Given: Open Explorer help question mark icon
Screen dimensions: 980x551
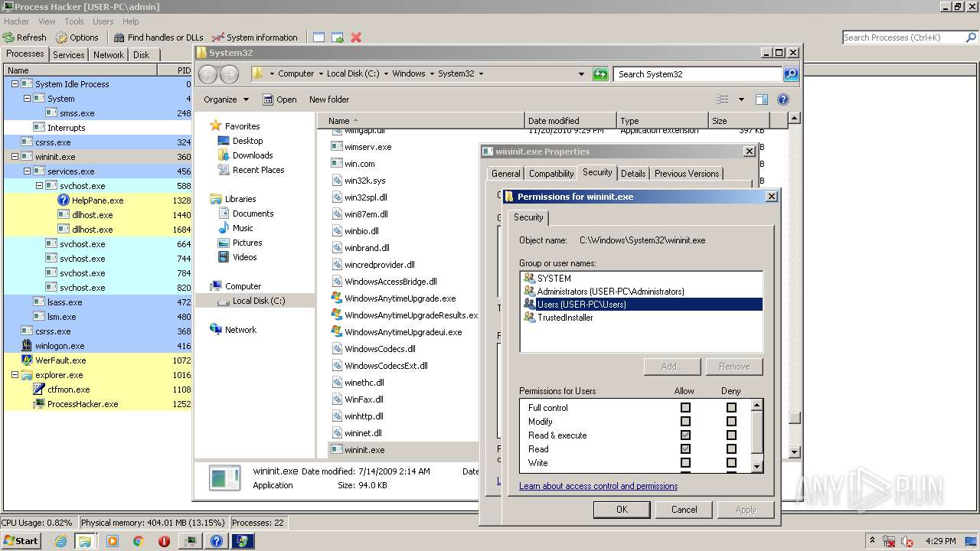Looking at the screenshot, I should pos(783,99).
